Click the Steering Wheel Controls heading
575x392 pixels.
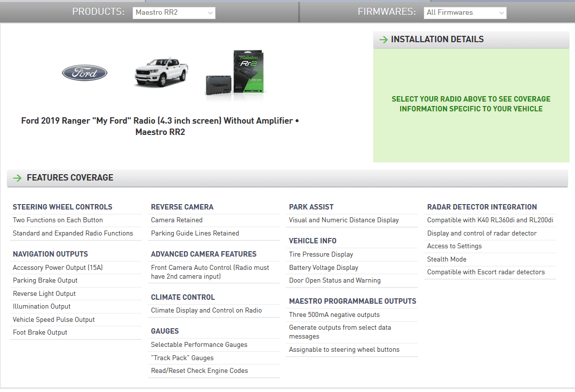[x=62, y=207]
